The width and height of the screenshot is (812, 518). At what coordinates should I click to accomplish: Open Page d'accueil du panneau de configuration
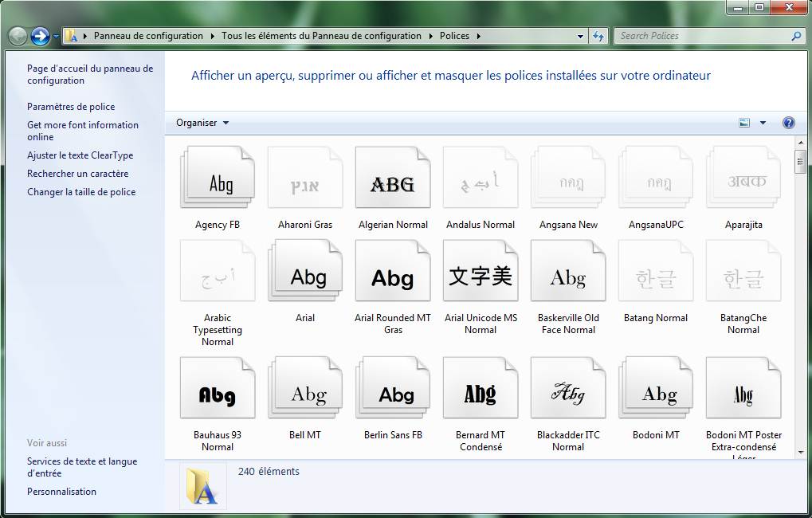pyautogui.click(x=90, y=74)
